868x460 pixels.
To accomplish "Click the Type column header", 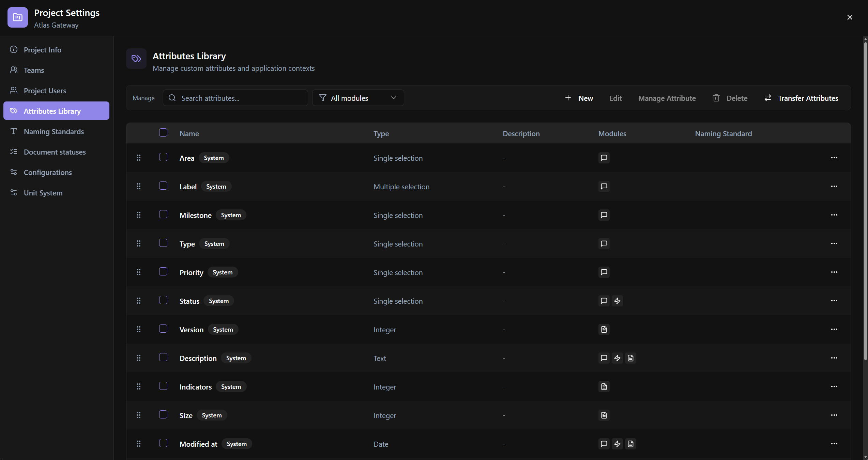I will click(381, 133).
